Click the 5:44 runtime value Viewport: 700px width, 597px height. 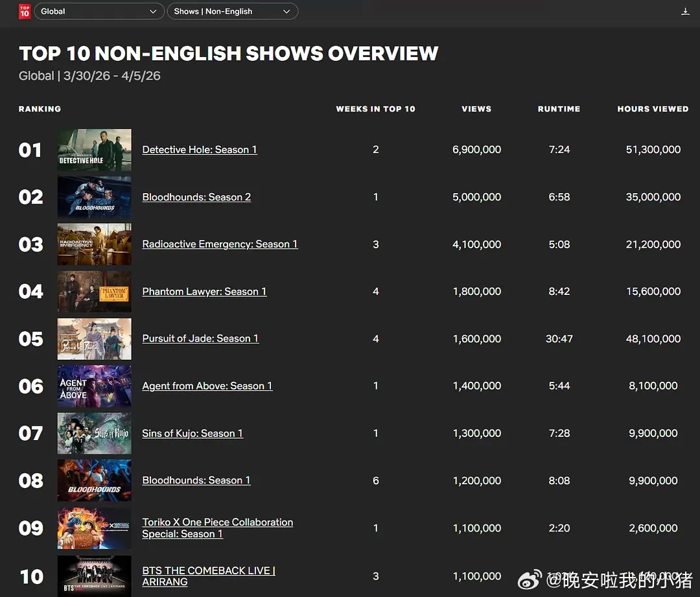coord(559,386)
